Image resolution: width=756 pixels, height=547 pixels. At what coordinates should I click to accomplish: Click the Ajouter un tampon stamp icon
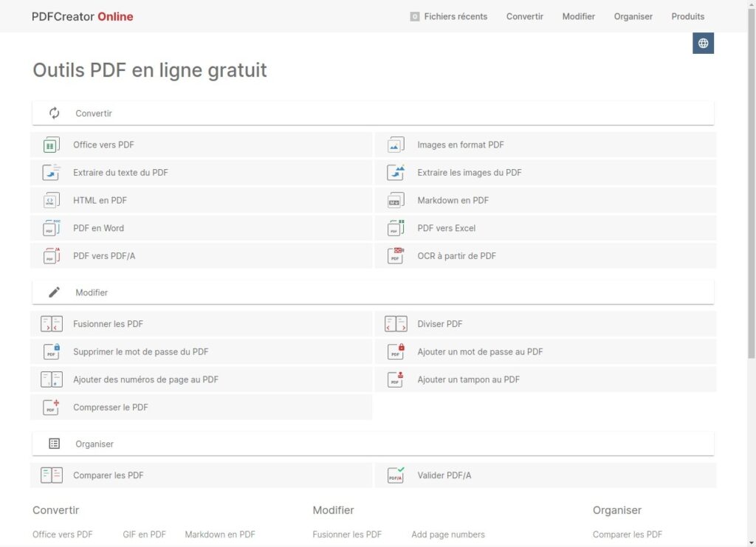(396, 379)
